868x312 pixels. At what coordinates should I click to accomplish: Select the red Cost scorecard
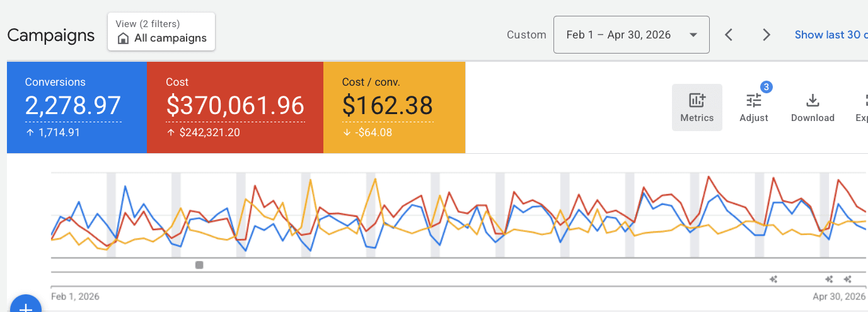[x=235, y=107]
